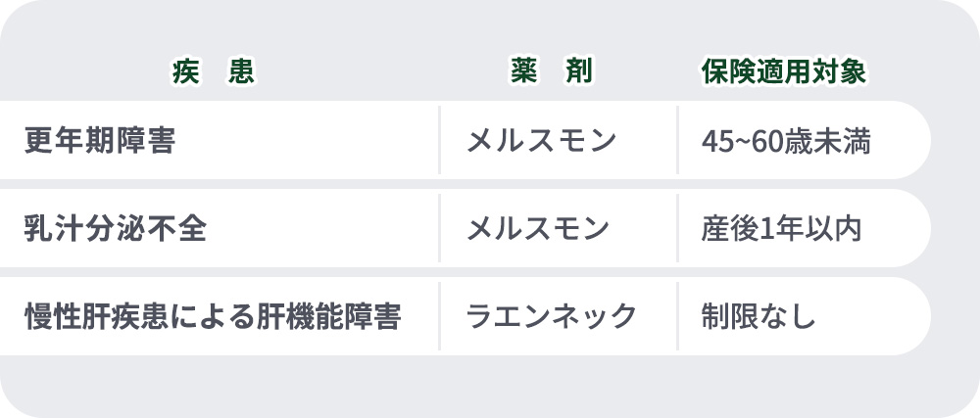Click divider between メルスモン and 45~60歳未満
This screenshot has height=418, width=980.
(x=677, y=141)
